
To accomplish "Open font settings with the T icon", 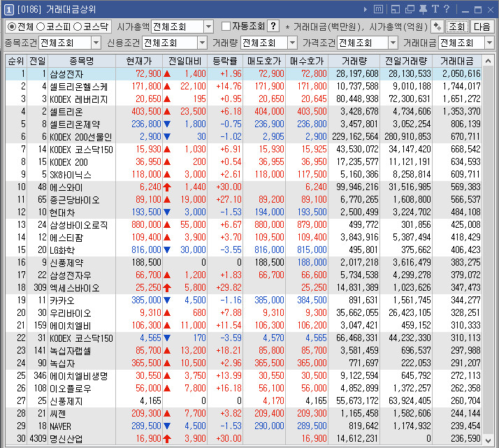I will click(x=435, y=9).
